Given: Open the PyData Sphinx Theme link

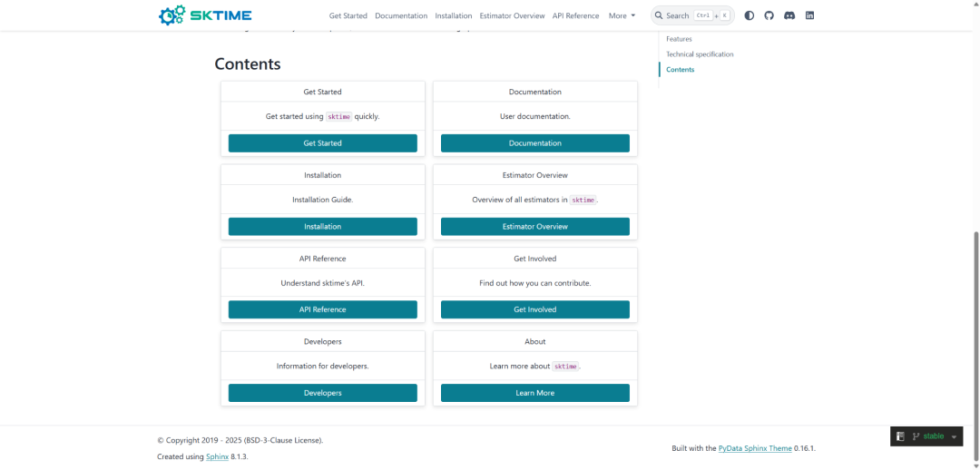Looking at the screenshot, I should (x=755, y=448).
